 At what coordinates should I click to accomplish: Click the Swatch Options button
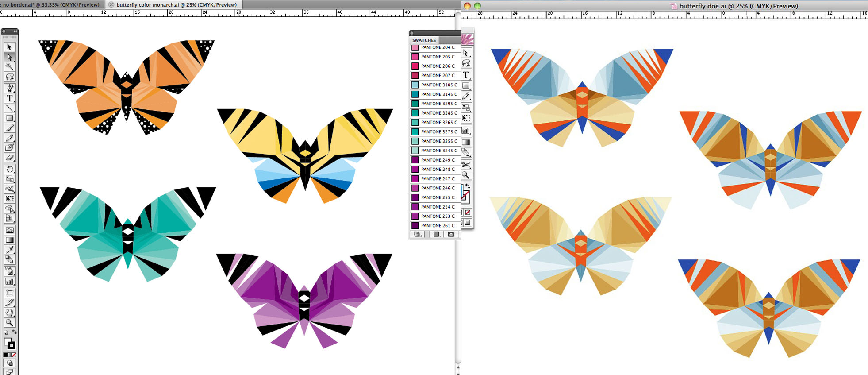[451, 235]
